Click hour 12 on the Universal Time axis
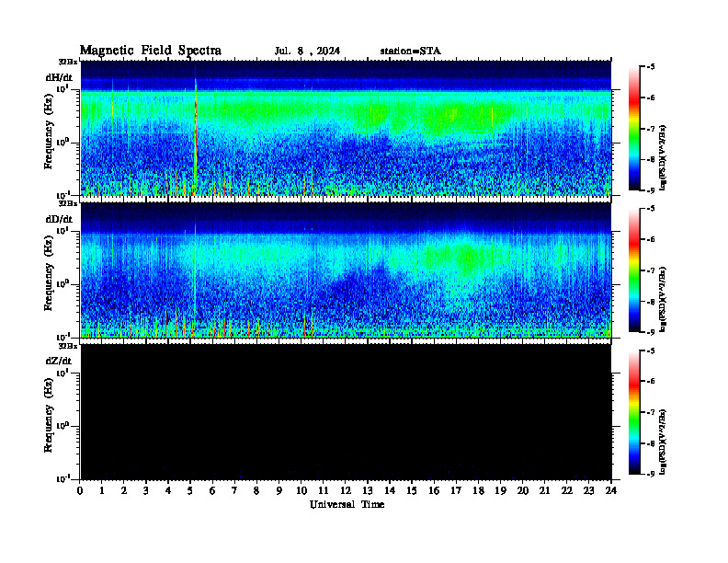Screen dimensions: 728x563 346,491
